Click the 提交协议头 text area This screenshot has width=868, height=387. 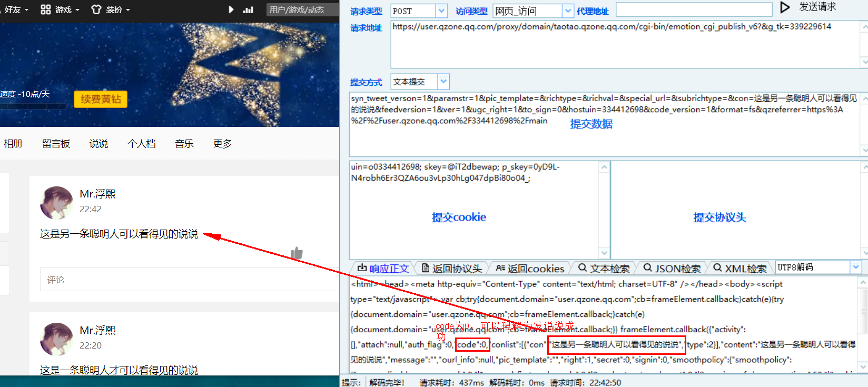pyautogui.click(x=736, y=210)
